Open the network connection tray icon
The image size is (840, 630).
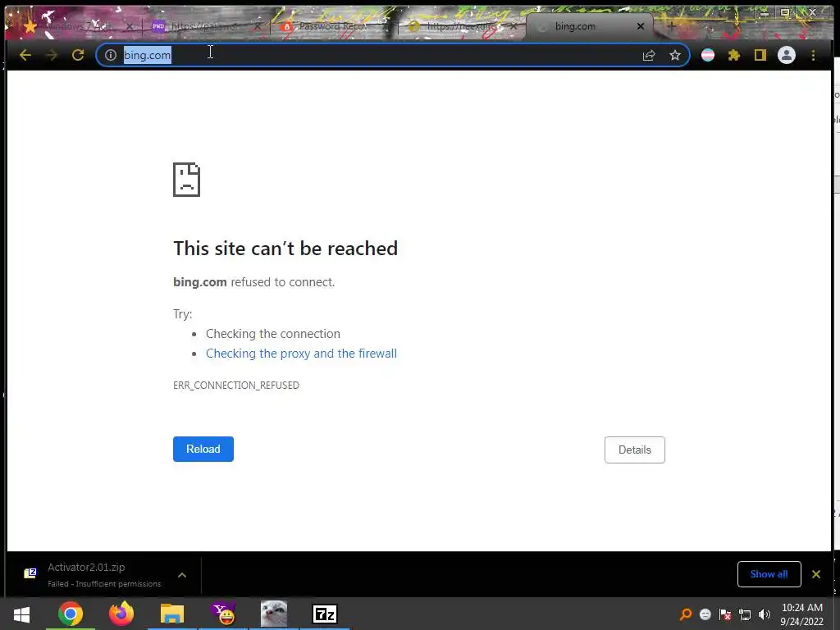point(745,614)
